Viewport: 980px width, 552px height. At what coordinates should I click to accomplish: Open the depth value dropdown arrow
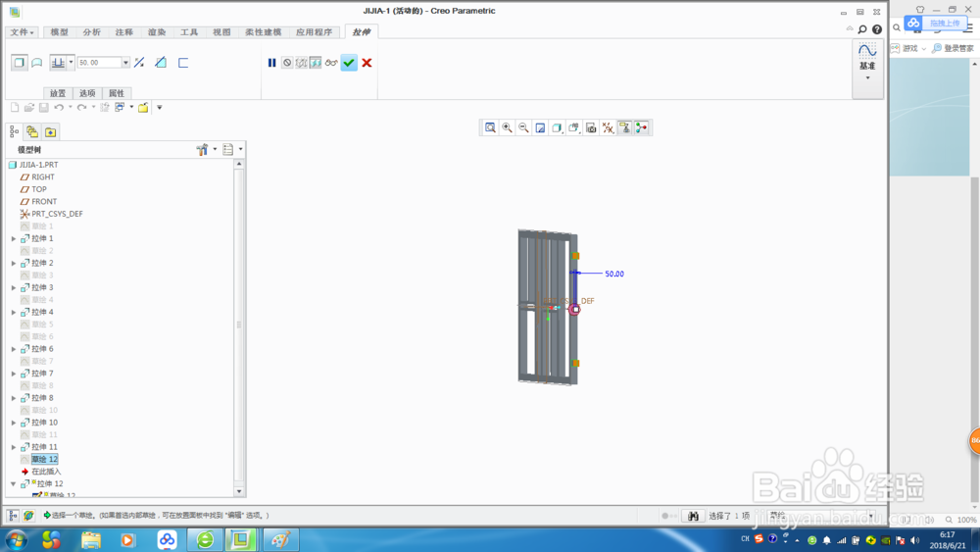[x=125, y=63]
